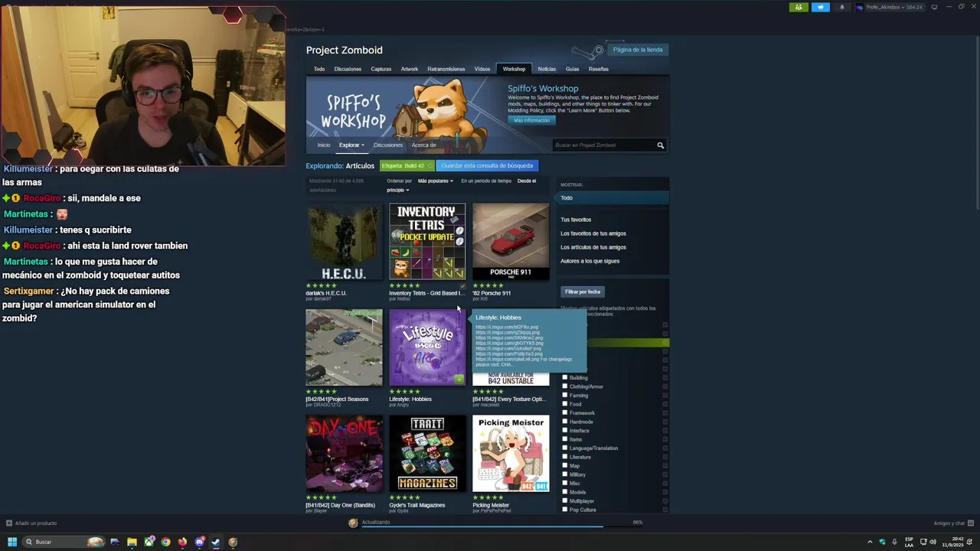Image resolution: width=980 pixels, height=551 pixels.
Task: Open the Explorar dropdown menu
Action: 351,145
